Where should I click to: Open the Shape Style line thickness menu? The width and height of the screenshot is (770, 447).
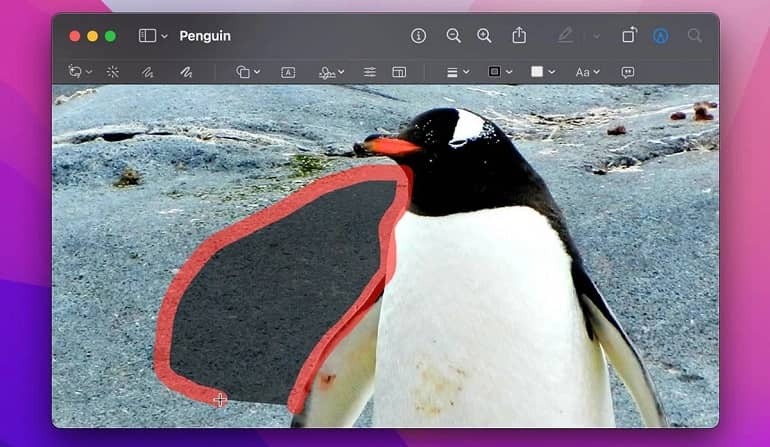click(x=457, y=72)
